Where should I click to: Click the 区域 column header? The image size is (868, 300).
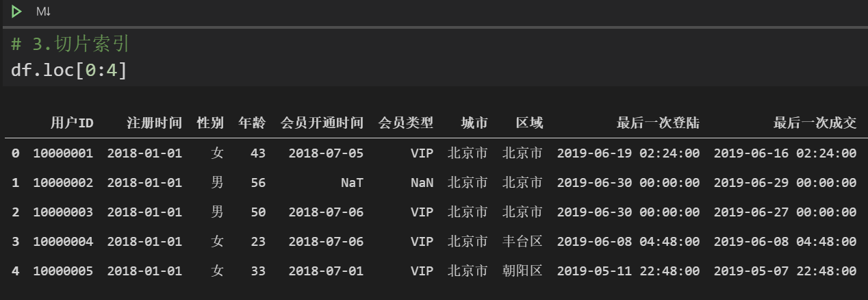tap(529, 123)
